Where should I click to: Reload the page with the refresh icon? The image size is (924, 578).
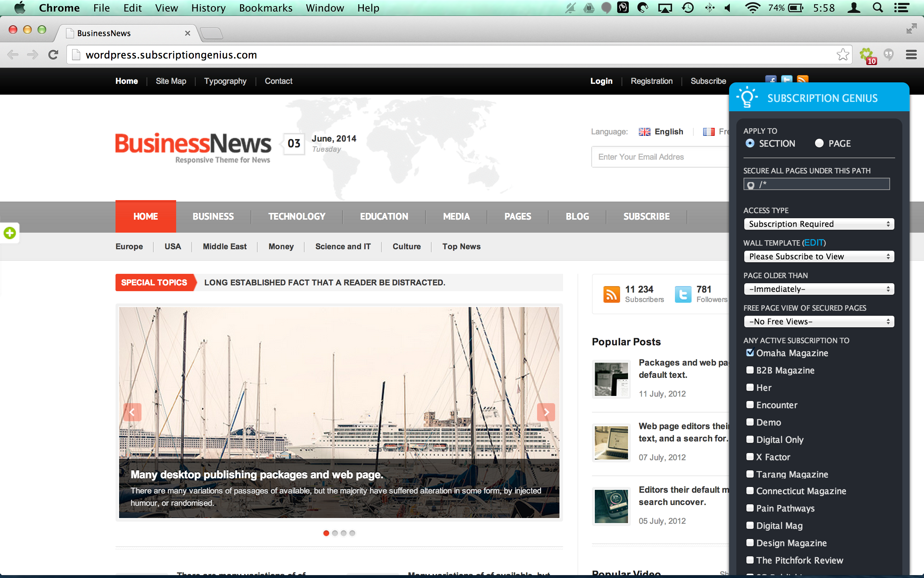53,55
